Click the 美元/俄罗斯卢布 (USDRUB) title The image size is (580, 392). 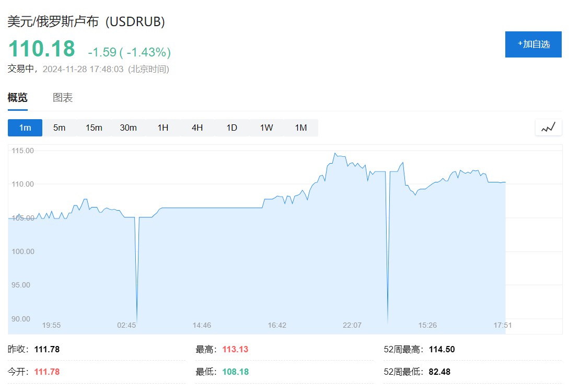(86, 21)
